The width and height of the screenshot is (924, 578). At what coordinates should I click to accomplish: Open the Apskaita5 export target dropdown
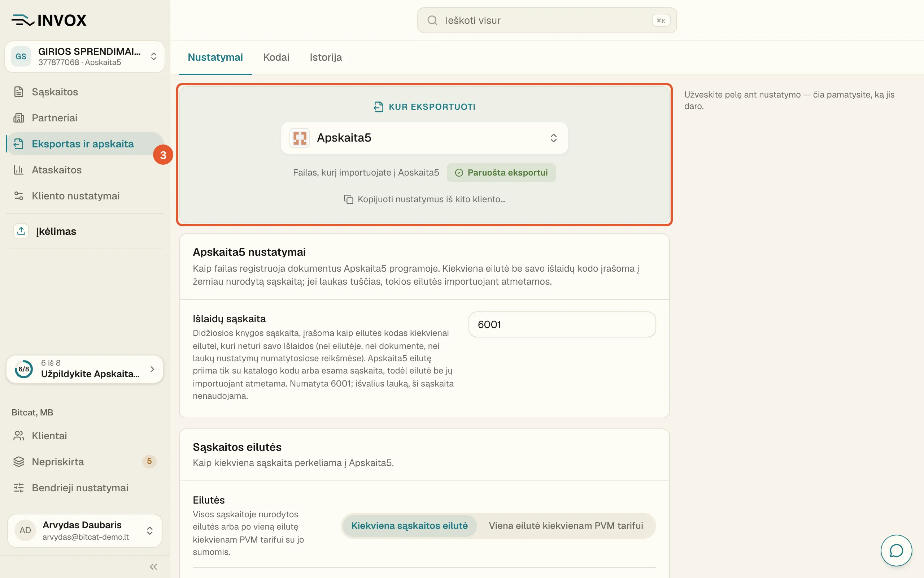(x=424, y=138)
